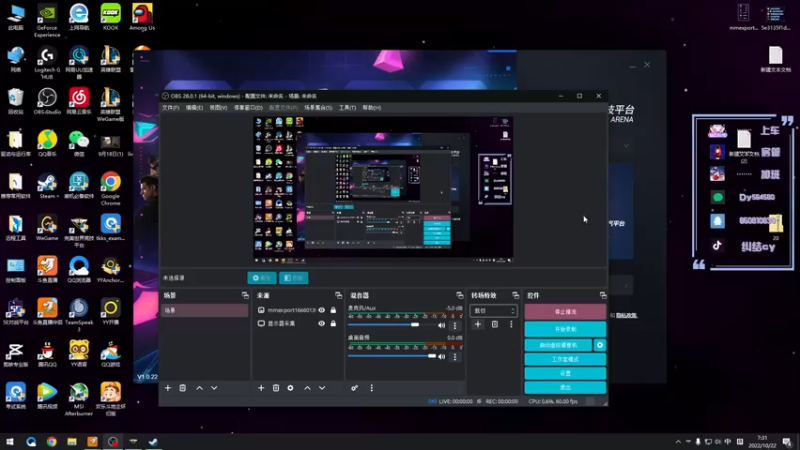Remove transition with trash icon
Viewport: 800px width, 450px height.
495,324
